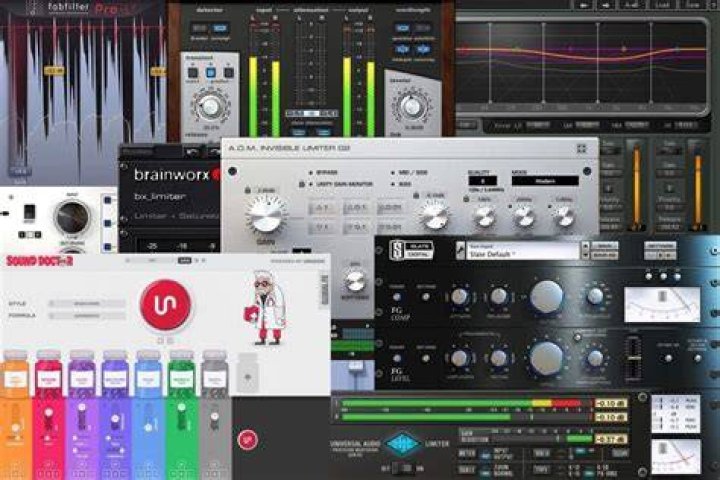Click the Sound Doctor logo
The height and width of the screenshot is (480, 720).
tap(39, 261)
